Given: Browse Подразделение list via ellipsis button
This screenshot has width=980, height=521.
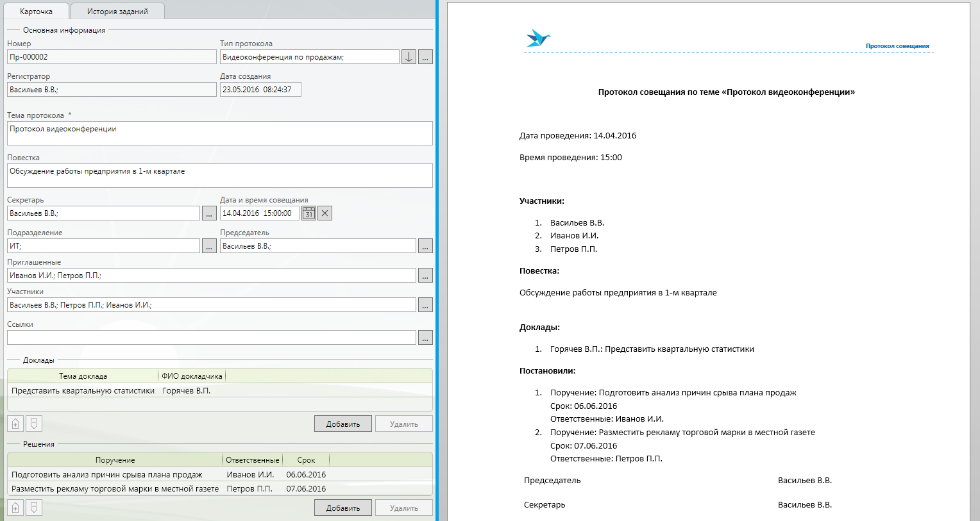Looking at the screenshot, I should click(x=209, y=246).
